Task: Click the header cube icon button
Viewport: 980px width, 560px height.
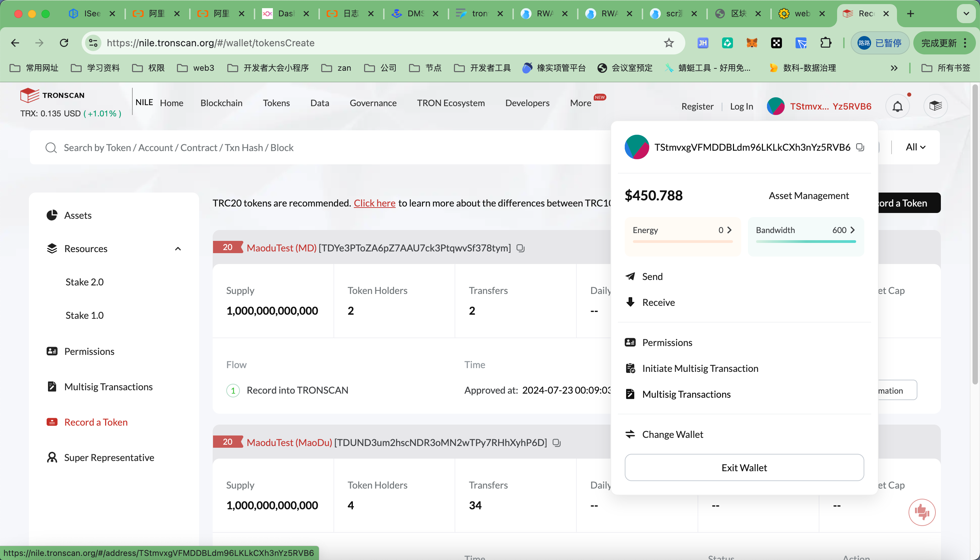Action: [x=935, y=106]
